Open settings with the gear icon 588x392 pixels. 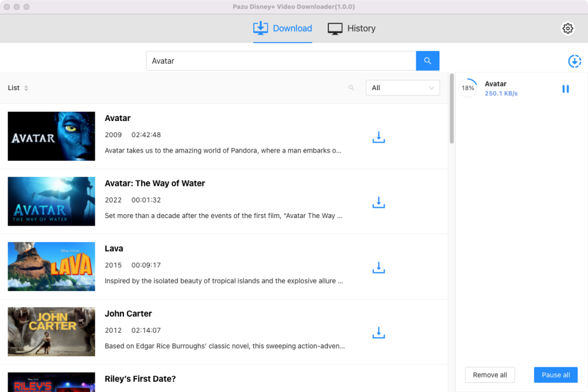(568, 28)
